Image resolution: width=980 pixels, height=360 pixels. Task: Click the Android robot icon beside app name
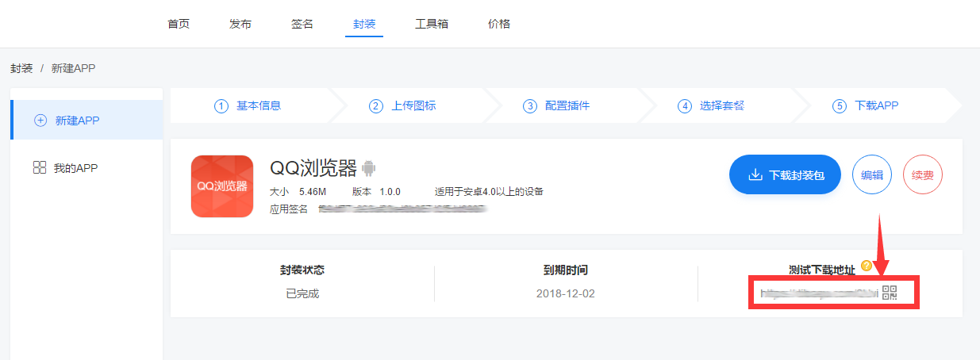point(368,168)
